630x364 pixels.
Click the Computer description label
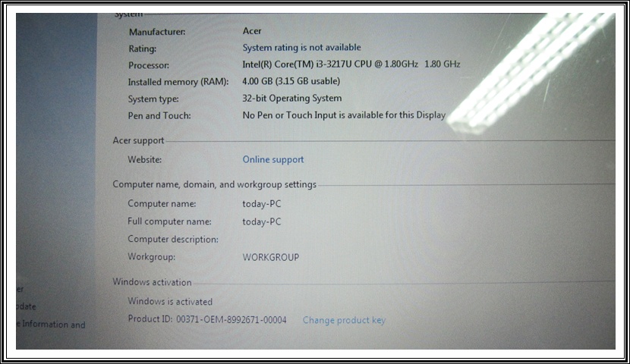173,239
